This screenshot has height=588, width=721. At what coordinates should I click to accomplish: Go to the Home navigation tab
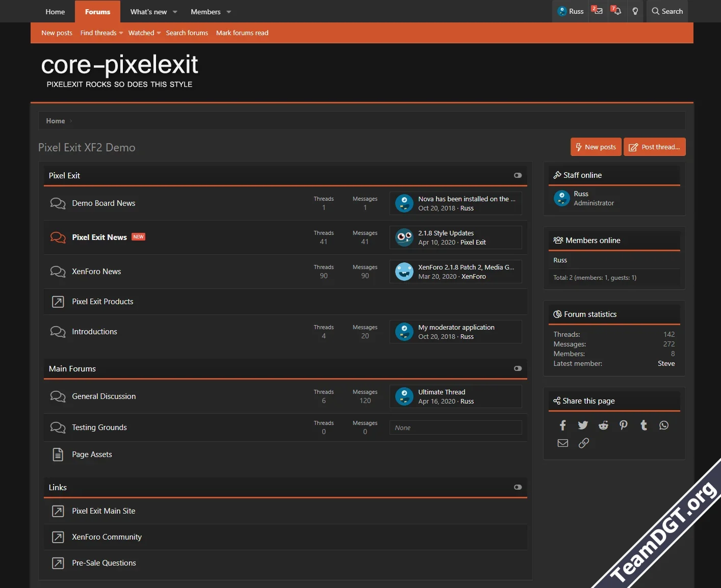[x=55, y=12]
